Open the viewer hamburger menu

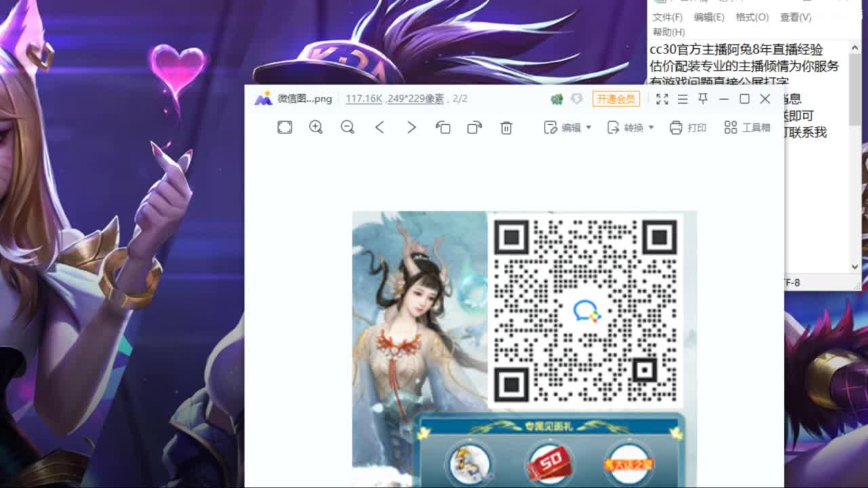click(x=683, y=99)
